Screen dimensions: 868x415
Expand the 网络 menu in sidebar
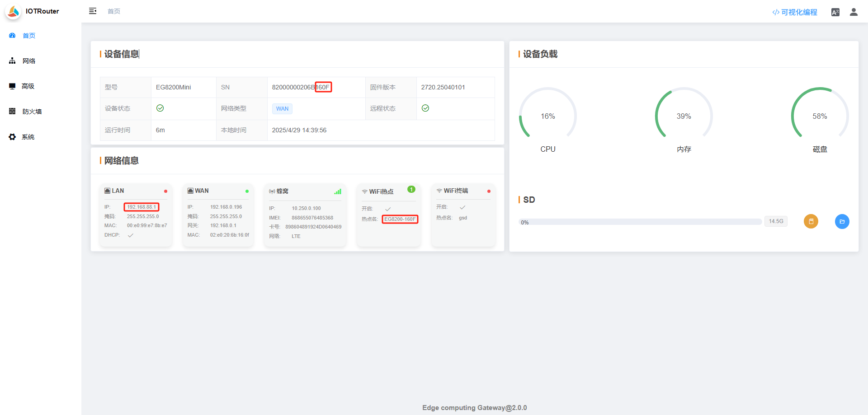[29, 61]
